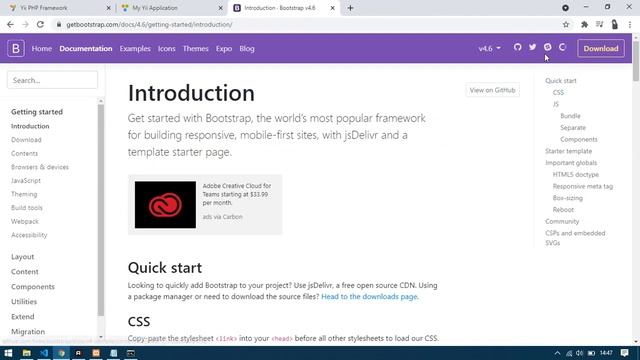Go back with the browser back arrow
Viewport: 640px width, 360px height.
click(11, 24)
